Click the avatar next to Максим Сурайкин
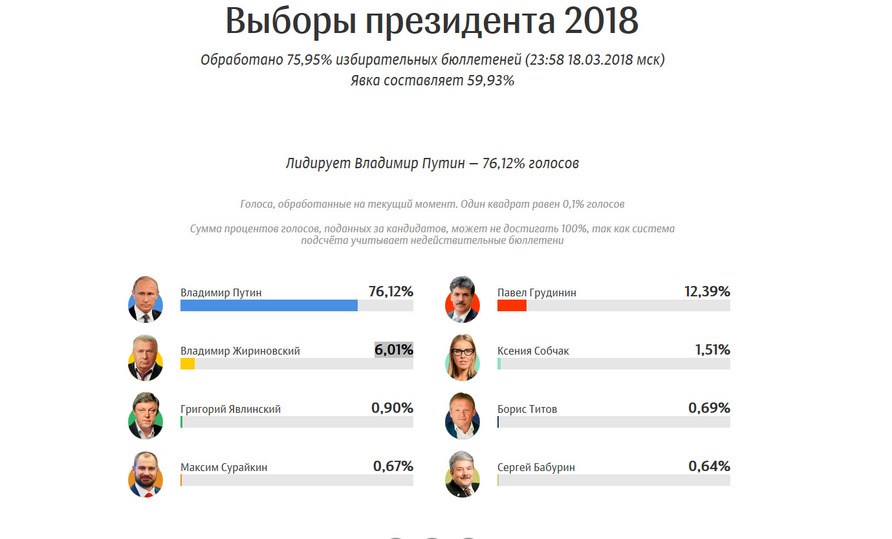Screen dimensions: 892x539 145,474
